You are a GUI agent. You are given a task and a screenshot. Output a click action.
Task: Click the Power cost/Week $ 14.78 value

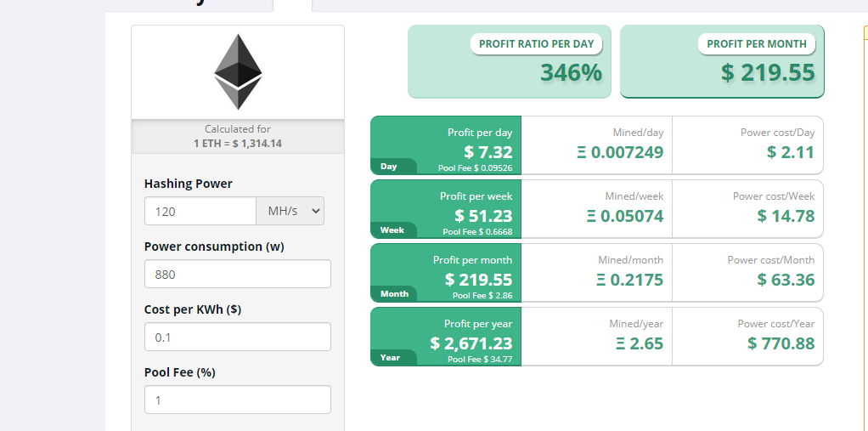[786, 216]
